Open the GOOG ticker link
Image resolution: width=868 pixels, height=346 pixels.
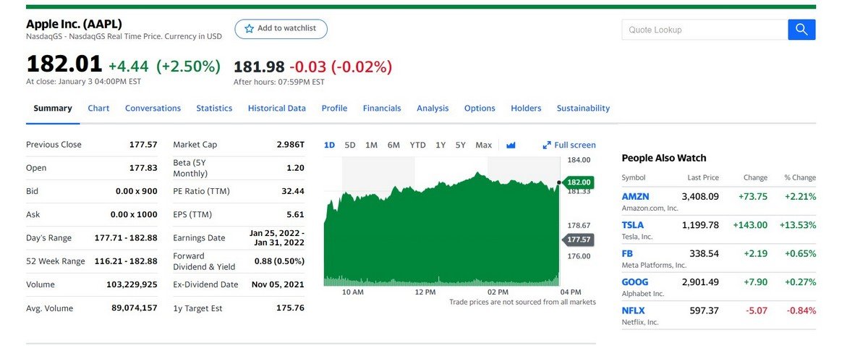click(634, 282)
